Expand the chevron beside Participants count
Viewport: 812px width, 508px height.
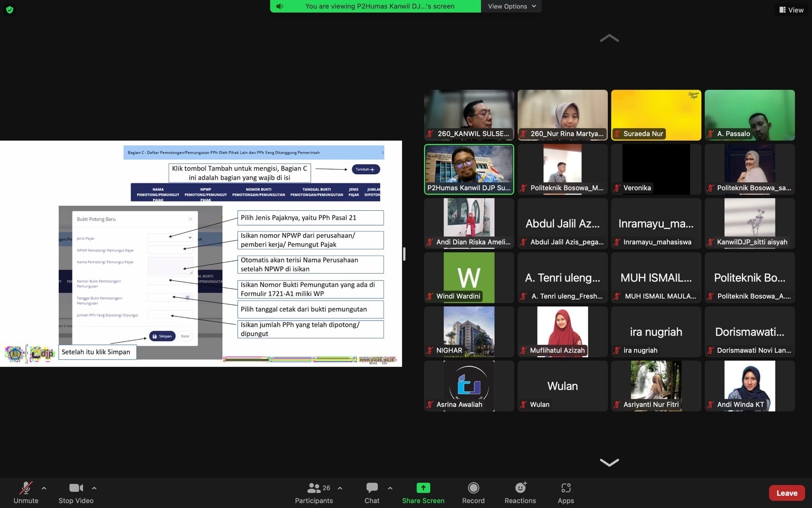(x=340, y=488)
